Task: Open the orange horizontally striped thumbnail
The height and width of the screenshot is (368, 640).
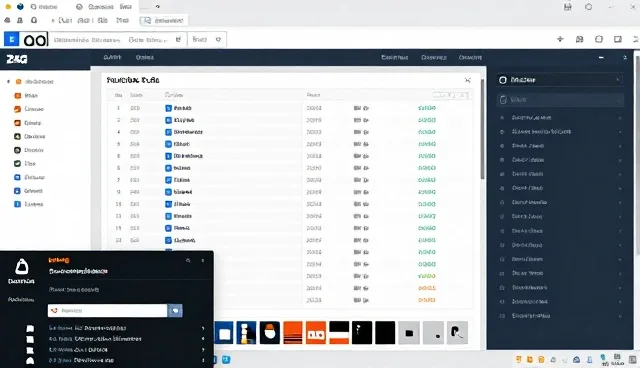Action: click(x=293, y=333)
